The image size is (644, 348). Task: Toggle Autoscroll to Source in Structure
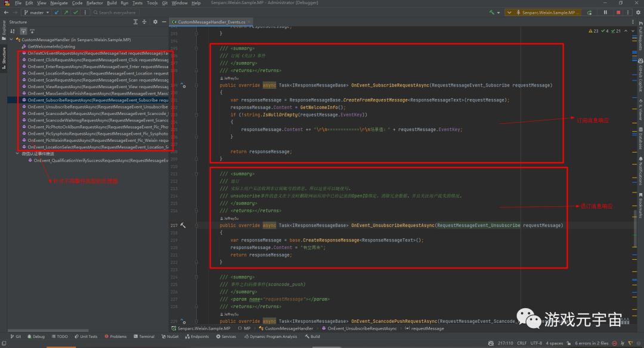[x=23, y=31]
